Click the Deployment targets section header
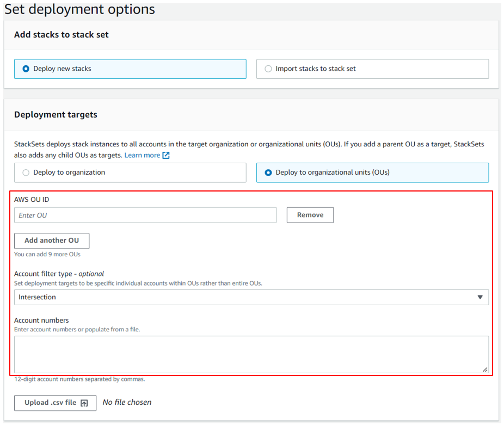Viewport: 504px width, 426px height. click(56, 115)
